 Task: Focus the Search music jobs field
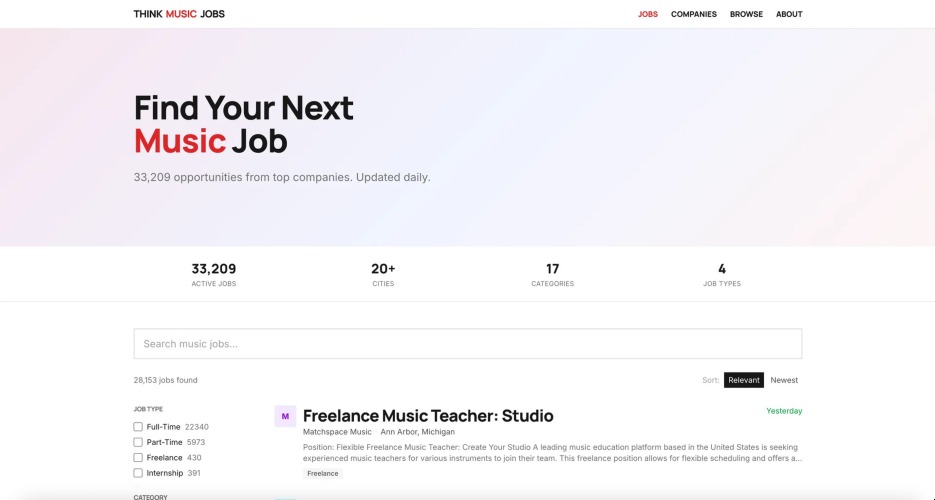pyautogui.click(x=468, y=344)
